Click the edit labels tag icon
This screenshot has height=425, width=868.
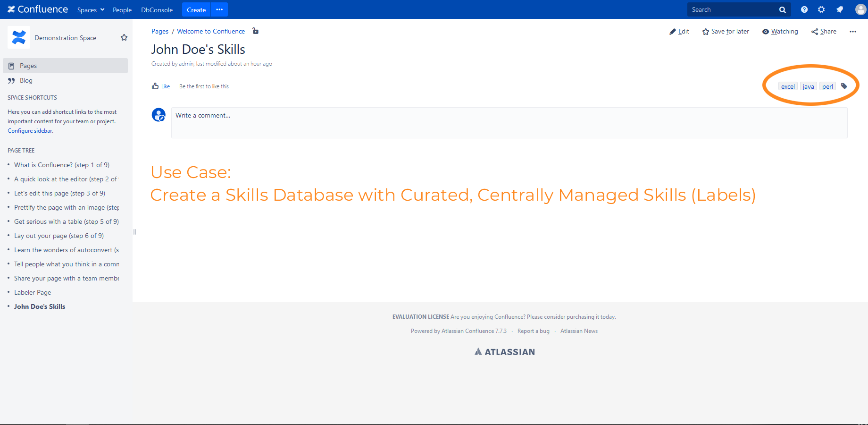coord(844,86)
